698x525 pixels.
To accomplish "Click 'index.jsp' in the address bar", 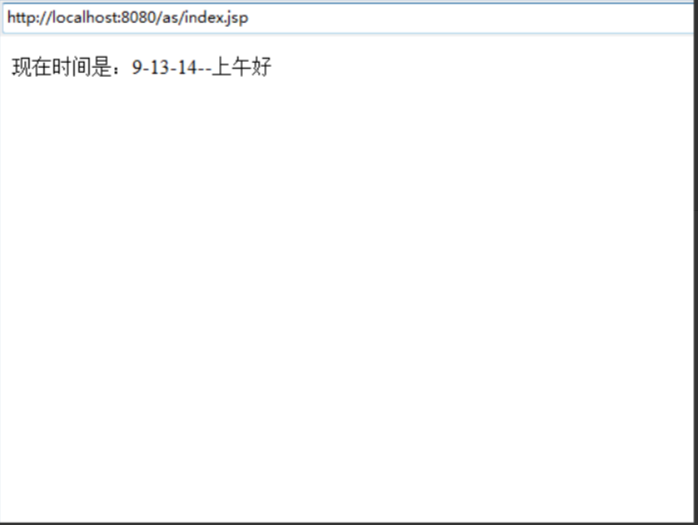I will [216, 18].
